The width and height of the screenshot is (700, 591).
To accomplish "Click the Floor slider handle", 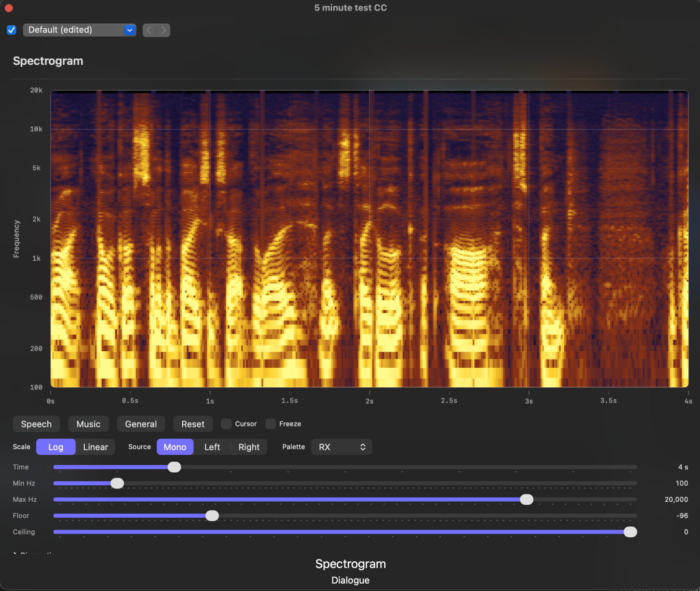I will (x=212, y=516).
